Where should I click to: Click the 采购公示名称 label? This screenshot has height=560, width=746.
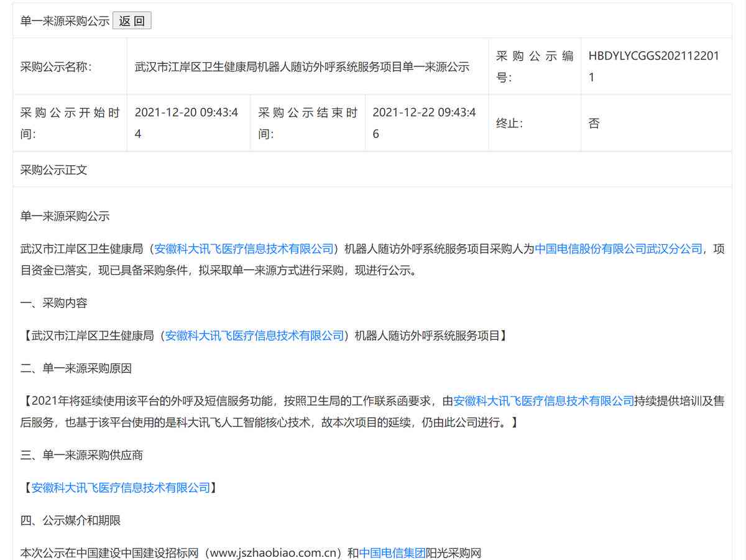(x=56, y=67)
